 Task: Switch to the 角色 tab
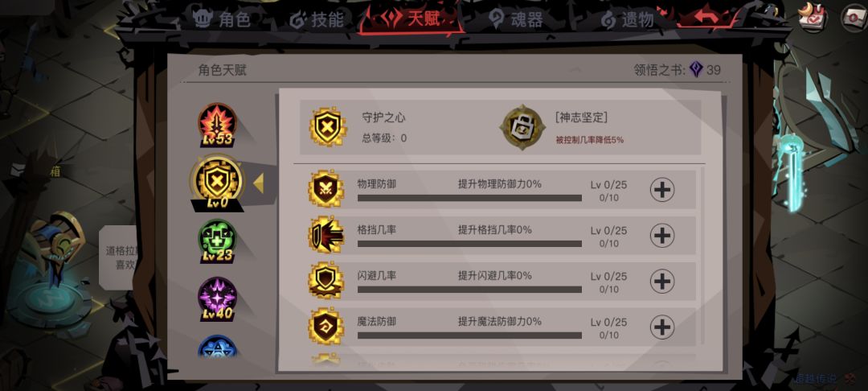click(222, 19)
